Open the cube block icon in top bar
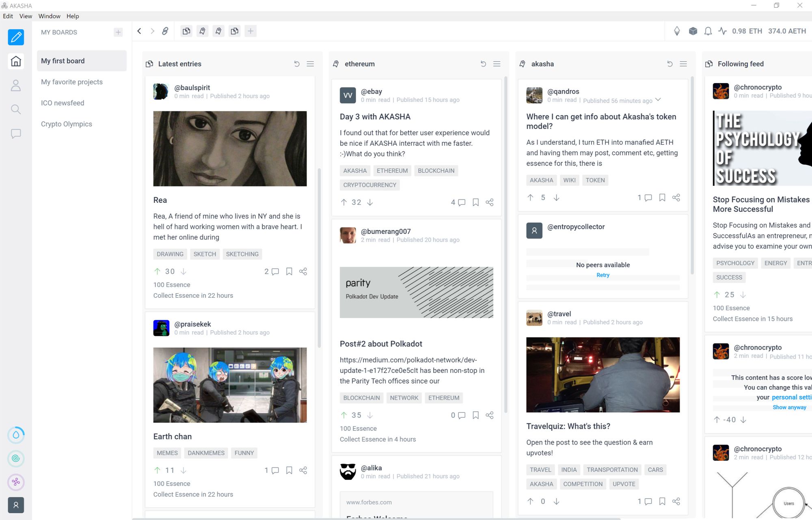This screenshot has width=812, height=520. click(693, 31)
